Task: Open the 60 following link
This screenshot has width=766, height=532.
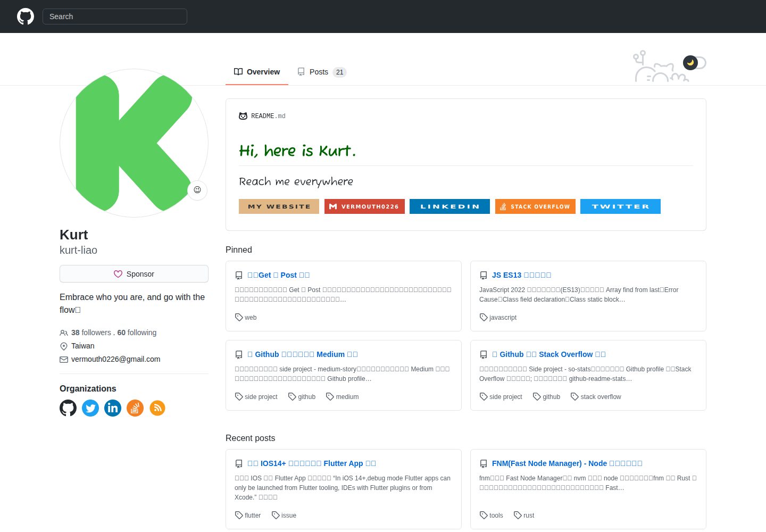Action: 137,332
